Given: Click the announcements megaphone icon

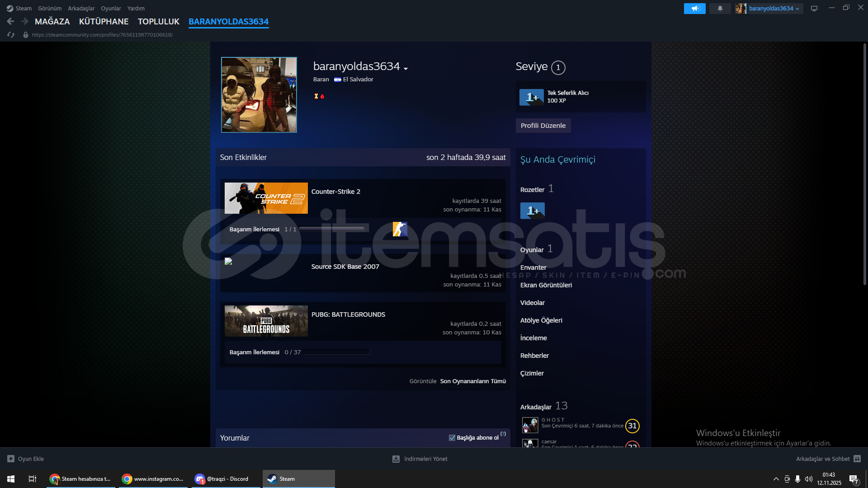Looking at the screenshot, I should 694,9.
